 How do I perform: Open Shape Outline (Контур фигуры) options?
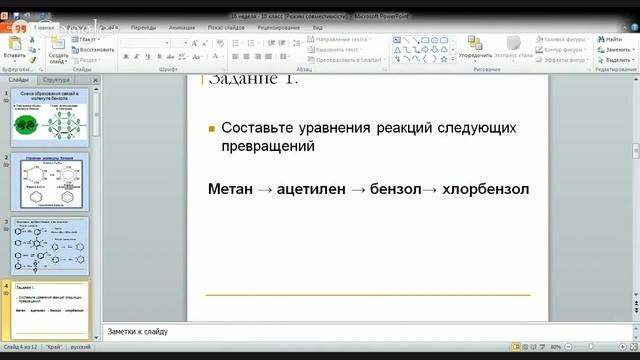coord(561,50)
